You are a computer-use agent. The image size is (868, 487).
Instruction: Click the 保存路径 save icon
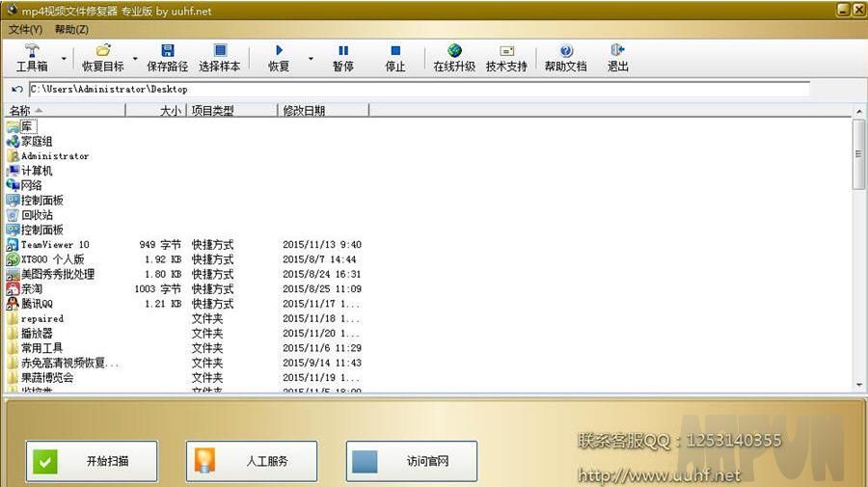coord(167,50)
